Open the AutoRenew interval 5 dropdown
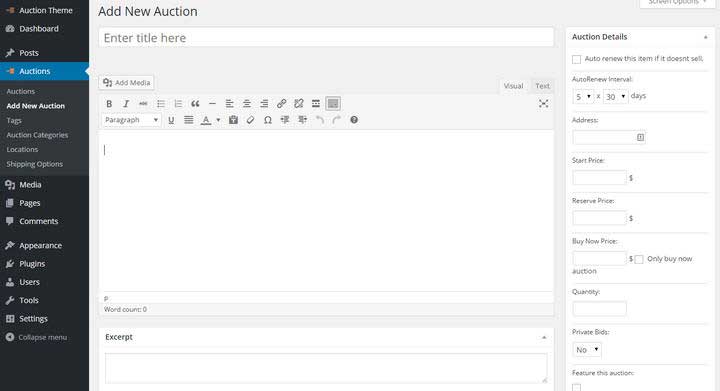 pos(583,96)
